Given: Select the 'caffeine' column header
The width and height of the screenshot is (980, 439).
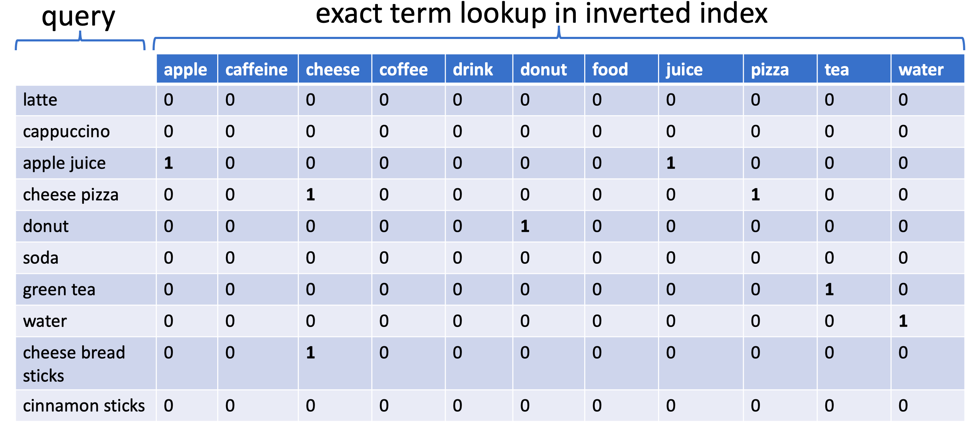Looking at the screenshot, I should 258,69.
